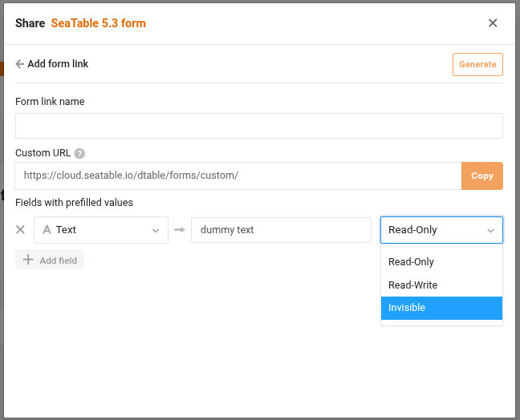Go back using the Add form link arrow

(x=19, y=64)
